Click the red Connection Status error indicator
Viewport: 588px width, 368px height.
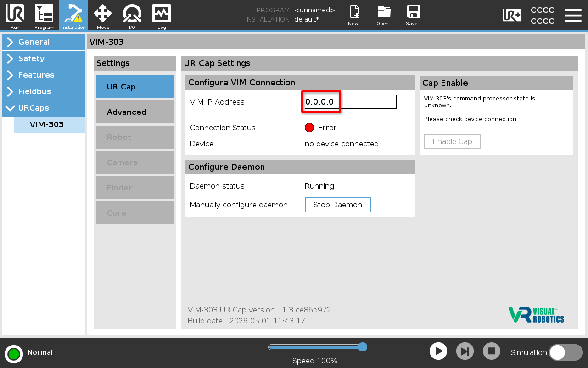(309, 128)
